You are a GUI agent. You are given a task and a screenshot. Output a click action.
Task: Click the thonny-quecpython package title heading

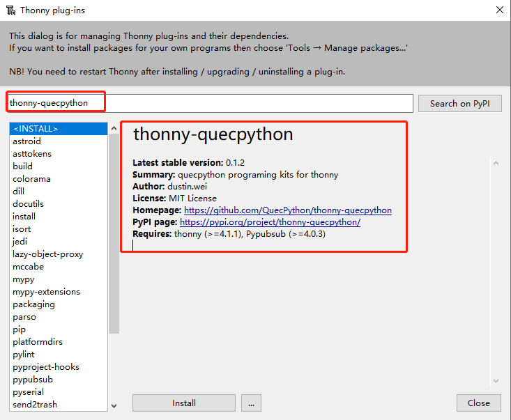click(213, 134)
